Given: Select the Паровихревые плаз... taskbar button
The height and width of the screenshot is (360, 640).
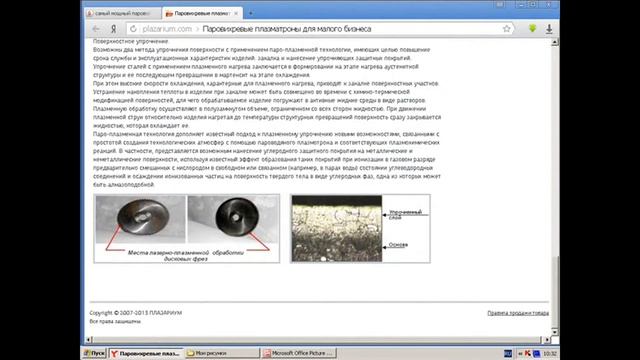Looking at the screenshot, I should (145, 353).
